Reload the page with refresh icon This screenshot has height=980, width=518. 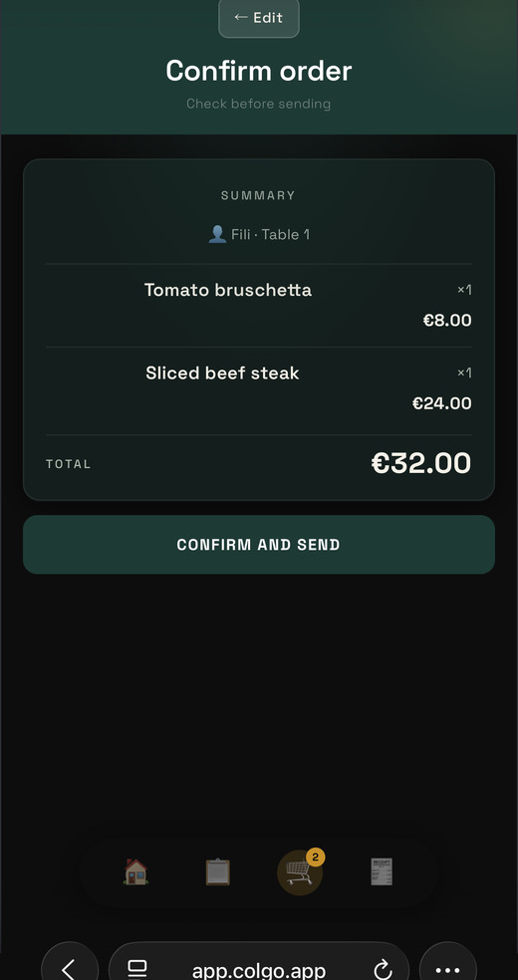[383, 970]
